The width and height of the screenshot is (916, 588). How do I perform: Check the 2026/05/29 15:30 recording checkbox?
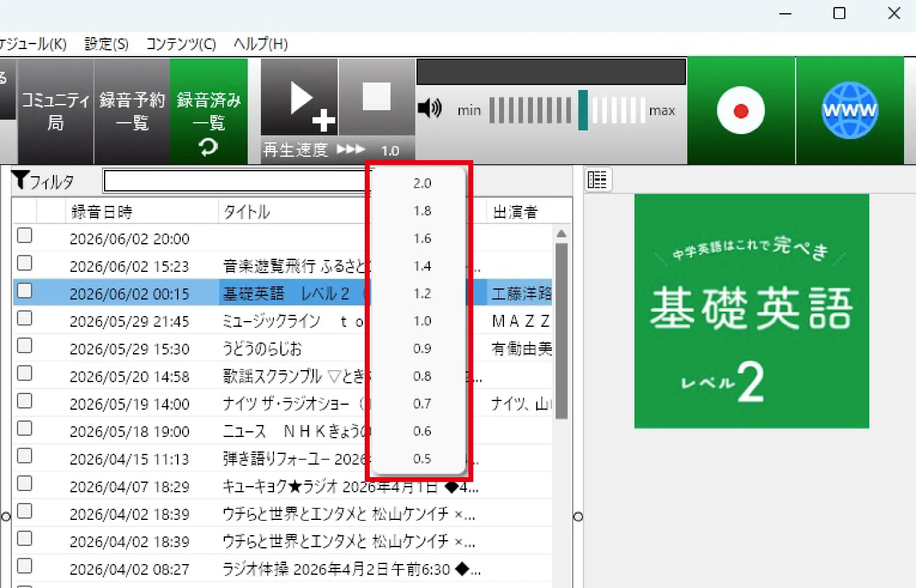tap(25, 346)
